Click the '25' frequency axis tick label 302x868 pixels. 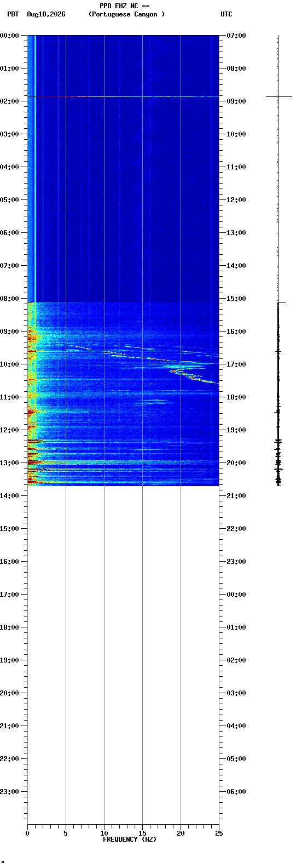click(219, 833)
